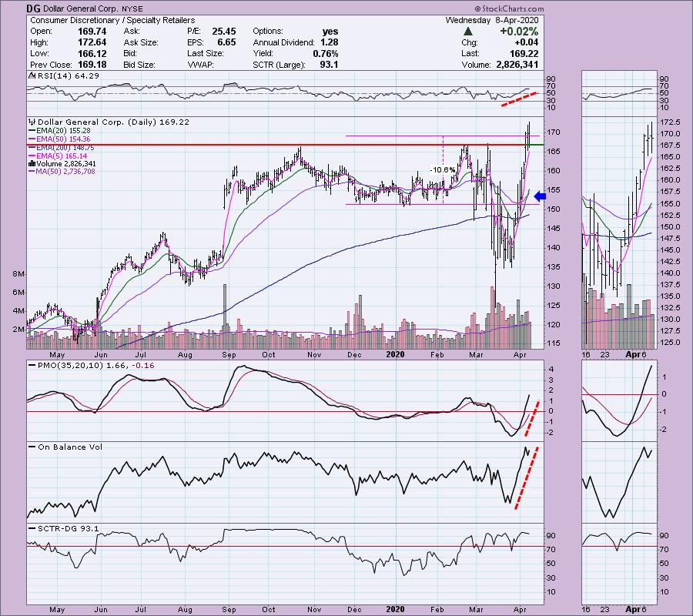Click 'Consumer Discretionary / Specialty Retailers' sector text
This screenshot has width=693, height=616.
click(112, 20)
